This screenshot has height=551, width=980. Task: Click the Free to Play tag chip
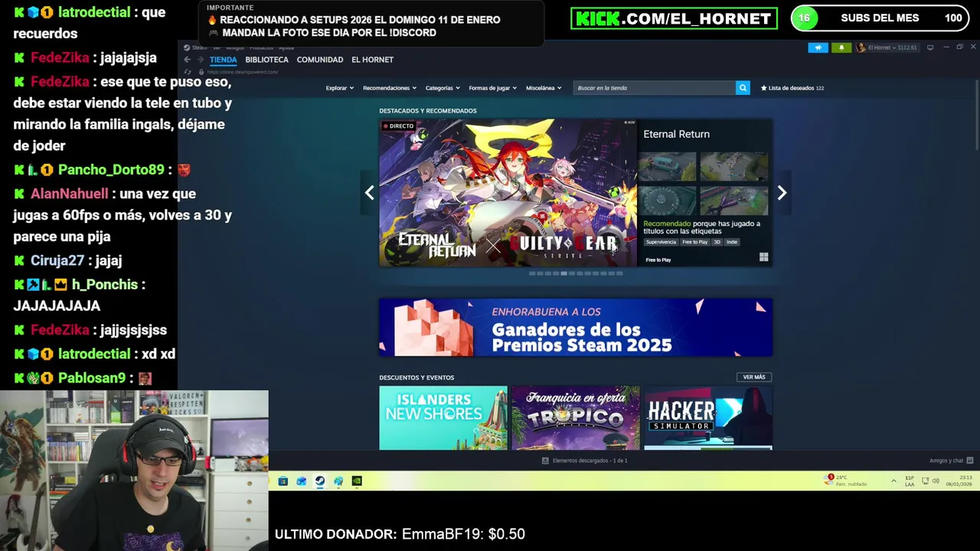pyautogui.click(x=694, y=242)
